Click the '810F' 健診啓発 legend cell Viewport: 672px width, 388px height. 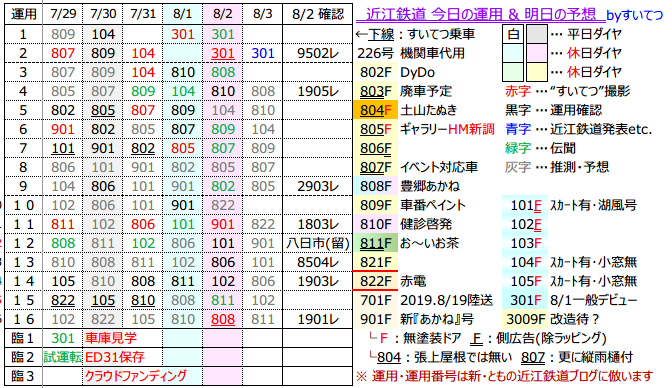pyautogui.click(x=375, y=224)
